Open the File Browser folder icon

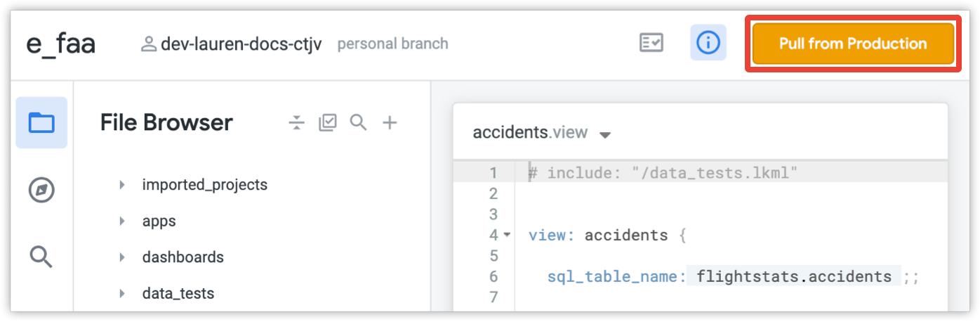pyautogui.click(x=41, y=123)
